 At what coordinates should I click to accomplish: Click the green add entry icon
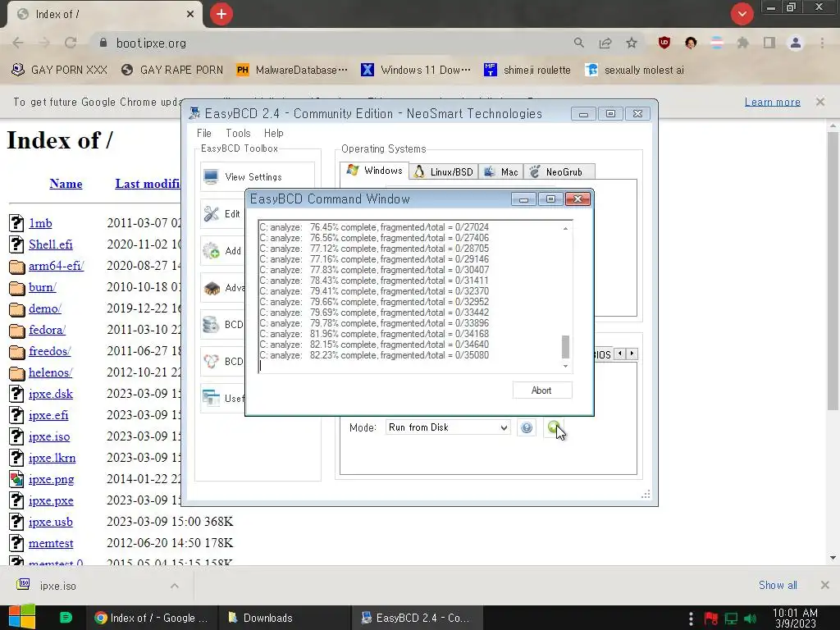pyautogui.click(x=553, y=427)
